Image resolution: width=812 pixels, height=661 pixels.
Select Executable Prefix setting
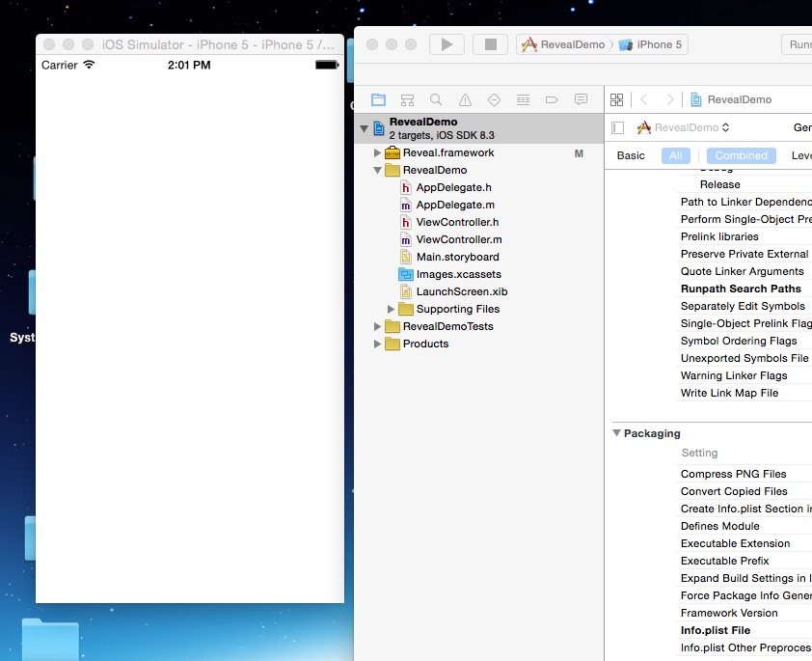[724, 561]
